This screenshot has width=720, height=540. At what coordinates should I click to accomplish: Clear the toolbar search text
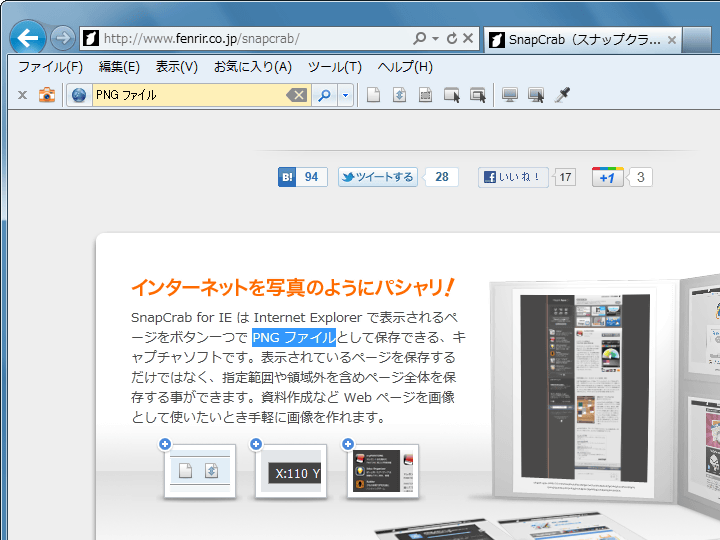[x=296, y=95]
